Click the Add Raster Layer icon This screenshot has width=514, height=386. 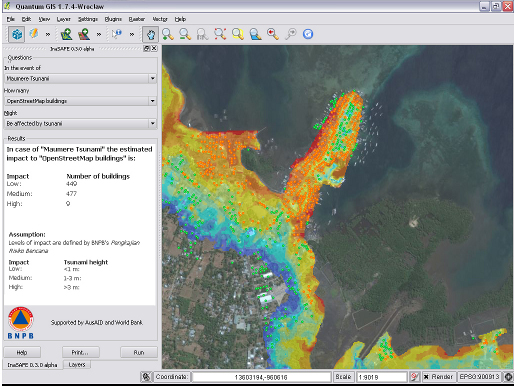(x=84, y=34)
